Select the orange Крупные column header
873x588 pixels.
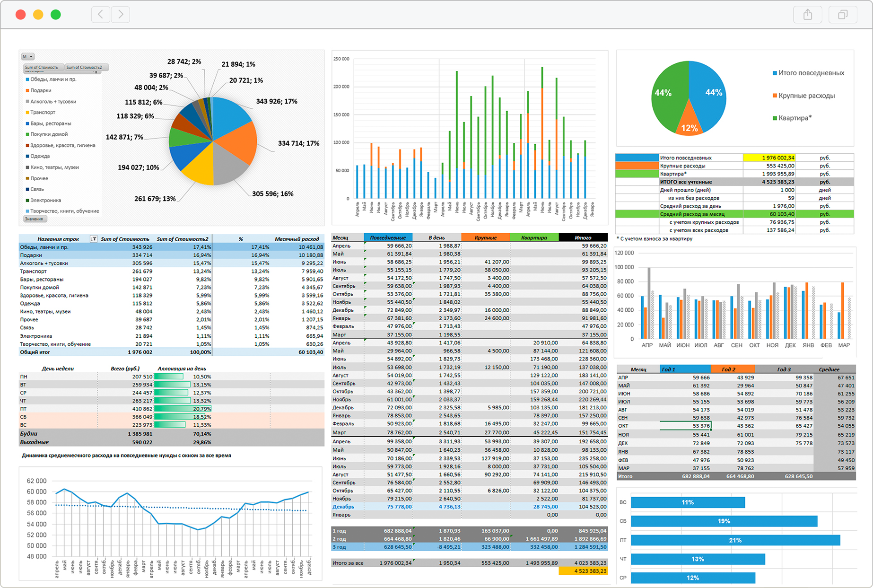pyautogui.click(x=486, y=237)
